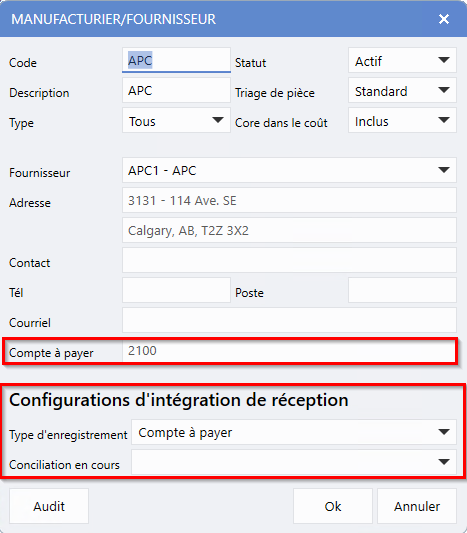Click the Code input field

[x=176, y=60]
